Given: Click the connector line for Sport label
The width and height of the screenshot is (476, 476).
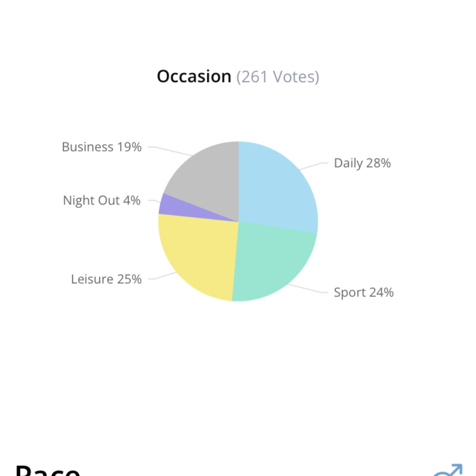Looking at the screenshot, I should [x=308, y=289].
